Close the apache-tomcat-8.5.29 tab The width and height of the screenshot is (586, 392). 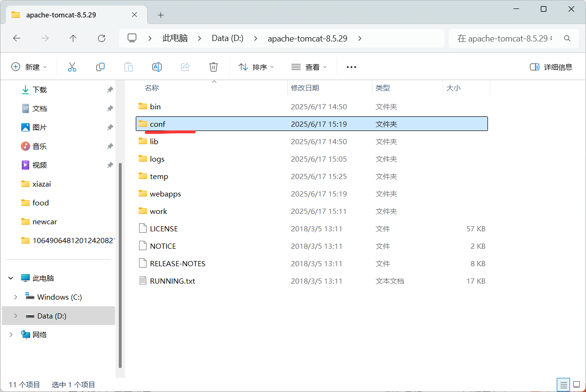pos(134,15)
